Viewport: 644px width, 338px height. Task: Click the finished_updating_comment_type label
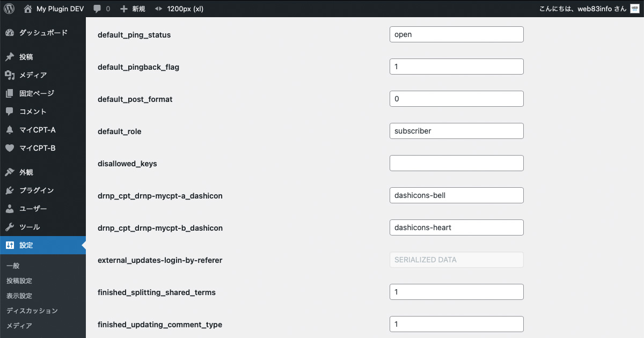click(x=160, y=325)
